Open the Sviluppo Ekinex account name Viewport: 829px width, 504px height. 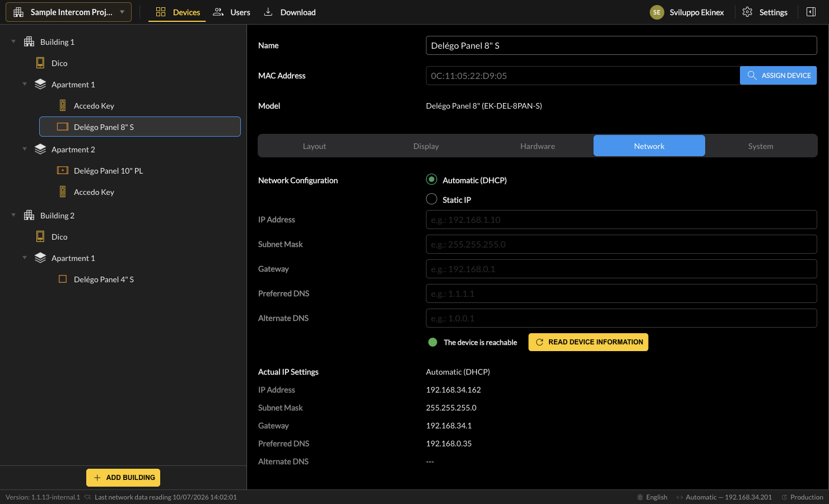tap(697, 12)
